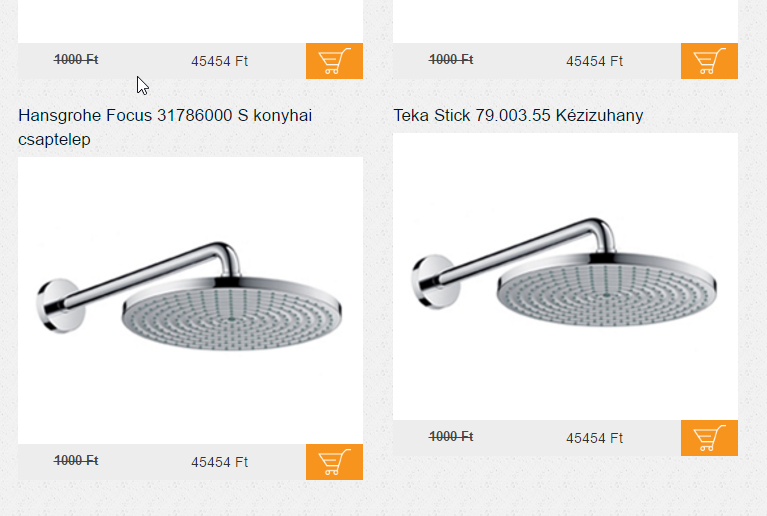The image size is (767, 516).
Task: Click 45454 Ft price under Hansgrohe Focus image
Action: 220,462
